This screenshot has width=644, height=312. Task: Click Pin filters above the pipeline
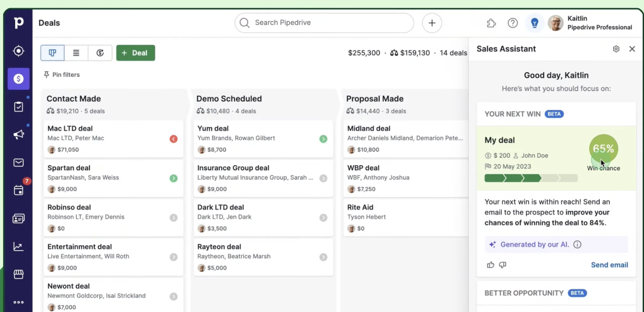pyautogui.click(x=61, y=74)
